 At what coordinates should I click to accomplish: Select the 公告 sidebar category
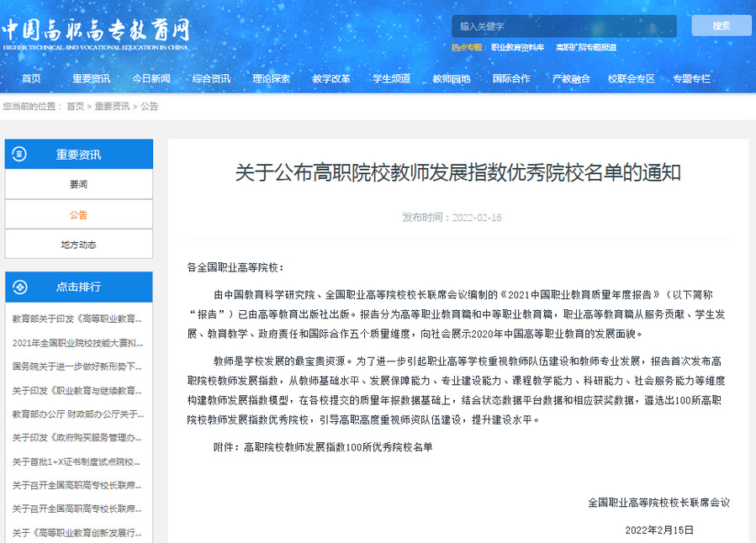point(78,214)
